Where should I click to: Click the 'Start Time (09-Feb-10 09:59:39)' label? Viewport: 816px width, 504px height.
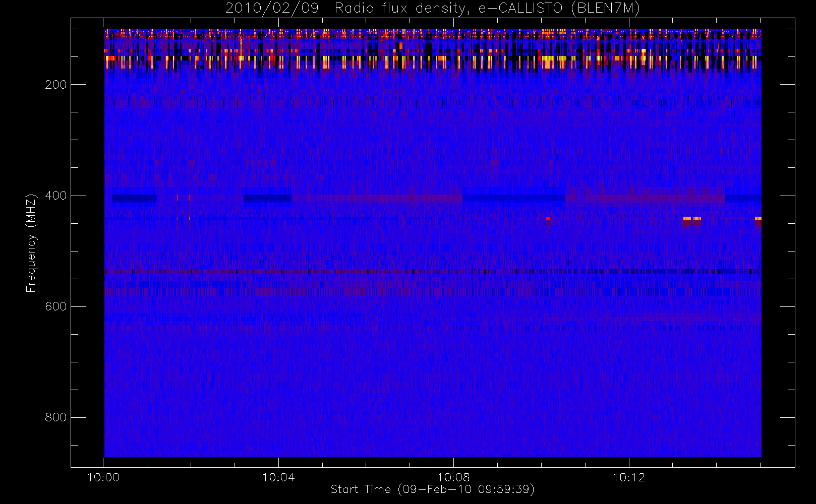click(432, 489)
